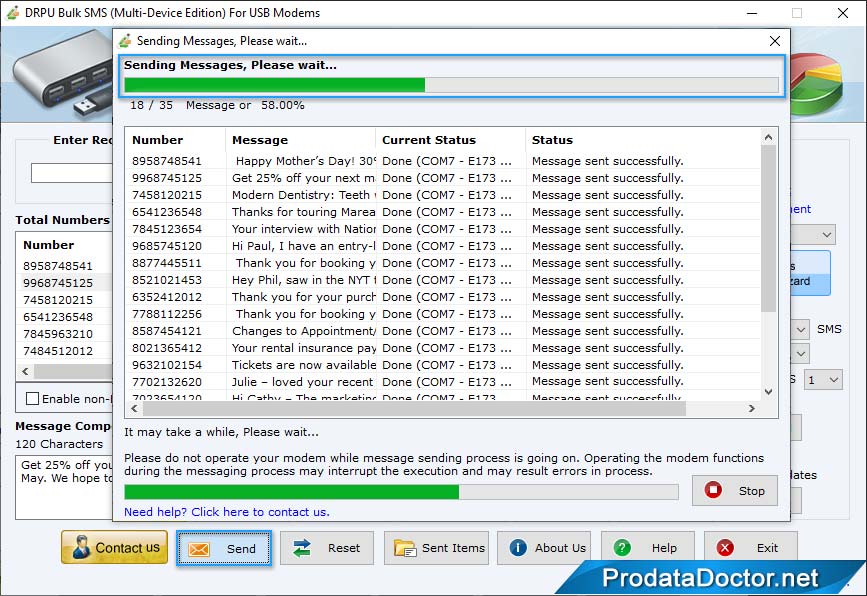867x596 pixels.
Task: Click the Send envelope icon
Action: [199, 549]
